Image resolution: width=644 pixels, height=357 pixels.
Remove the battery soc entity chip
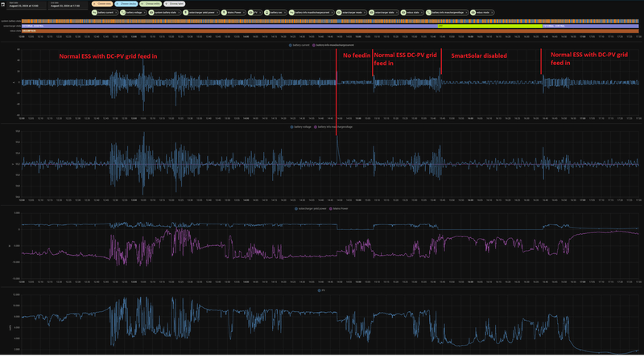coord(284,13)
